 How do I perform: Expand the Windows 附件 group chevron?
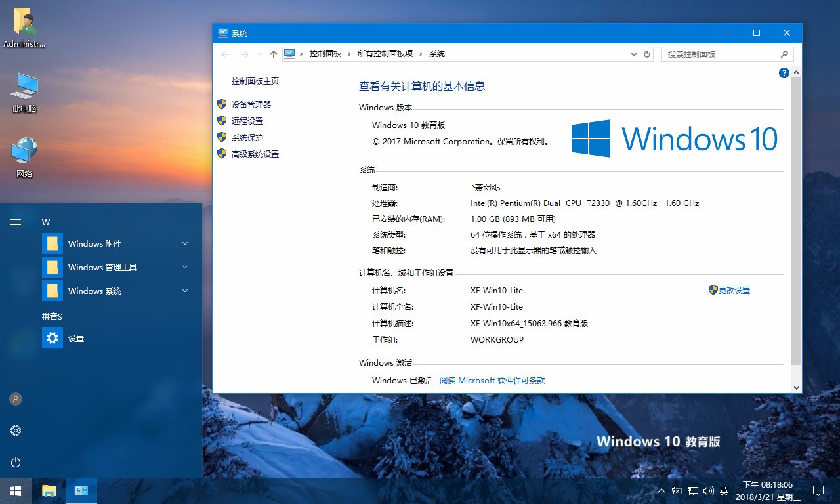coord(185,243)
